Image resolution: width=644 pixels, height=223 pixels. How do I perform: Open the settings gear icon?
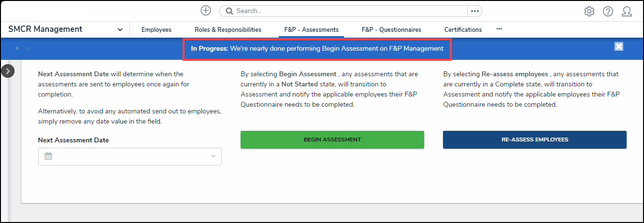tap(589, 11)
